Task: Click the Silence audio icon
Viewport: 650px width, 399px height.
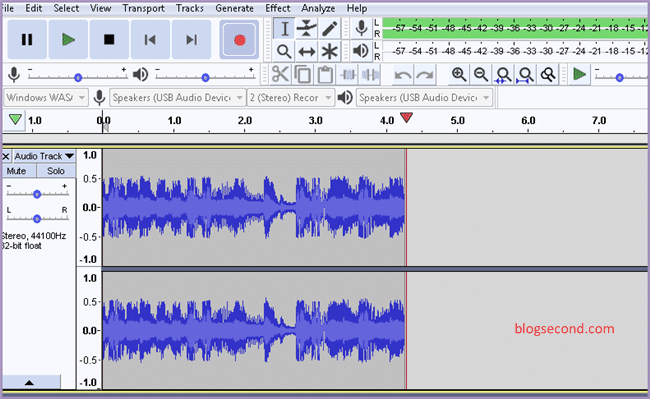Action: [370, 75]
